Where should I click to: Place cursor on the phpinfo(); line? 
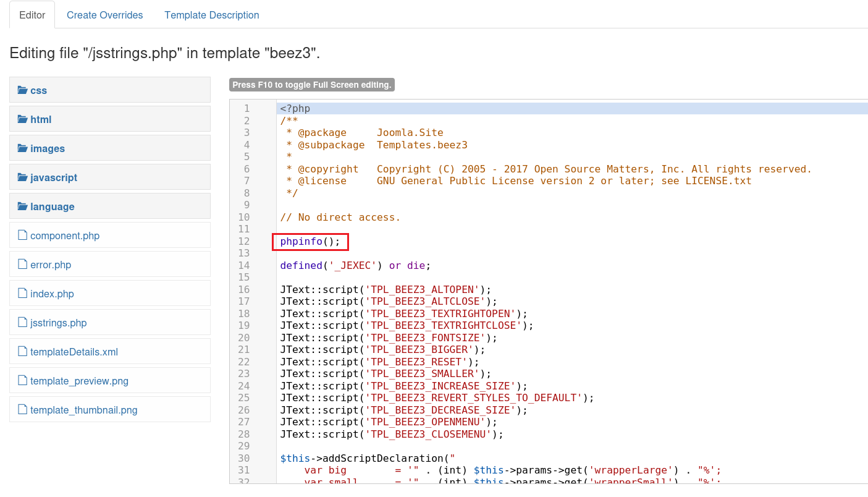(310, 242)
